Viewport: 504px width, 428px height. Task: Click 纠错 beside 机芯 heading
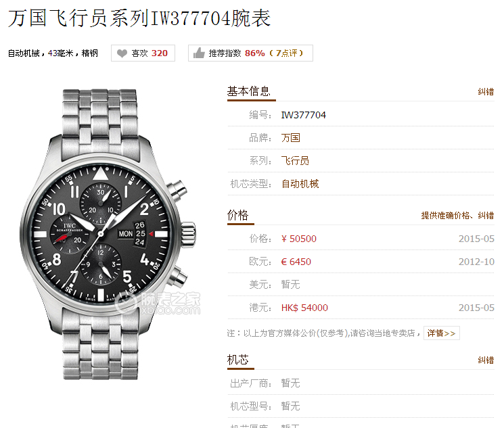[486, 360]
